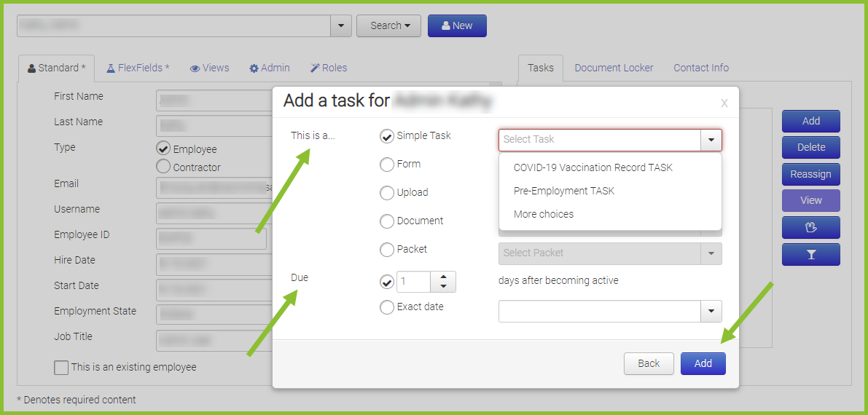Choose Employee as the type
The width and height of the screenshot is (868, 415).
click(x=163, y=149)
